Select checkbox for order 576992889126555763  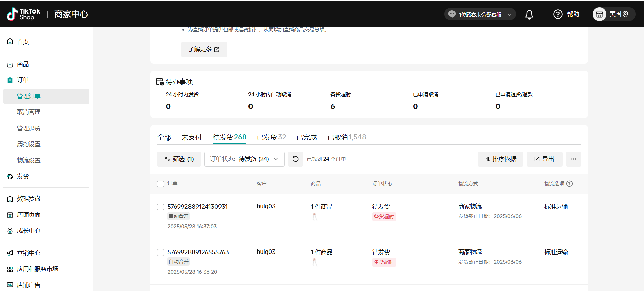point(160,253)
